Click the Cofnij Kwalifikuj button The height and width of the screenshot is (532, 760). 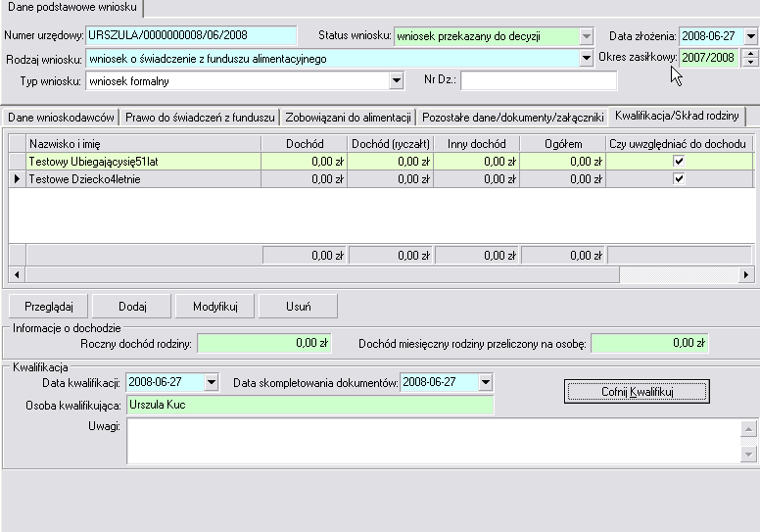tap(637, 391)
